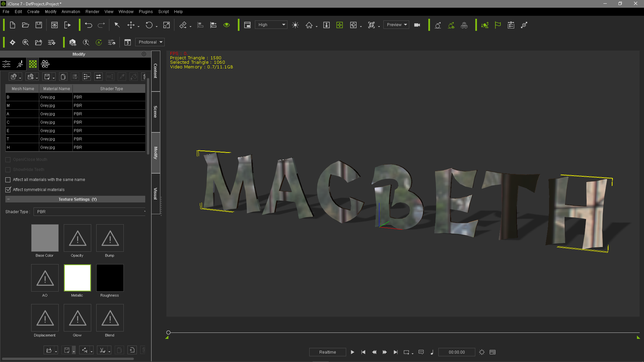Viewport: 644px width, 362px height.
Task: Open the Material tab with checker icon
Action: tap(33, 64)
